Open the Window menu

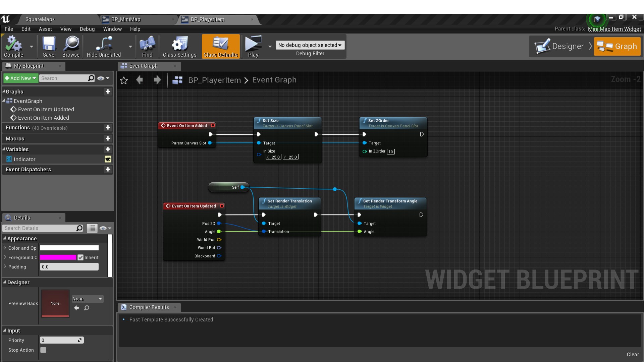(x=112, y=29)
